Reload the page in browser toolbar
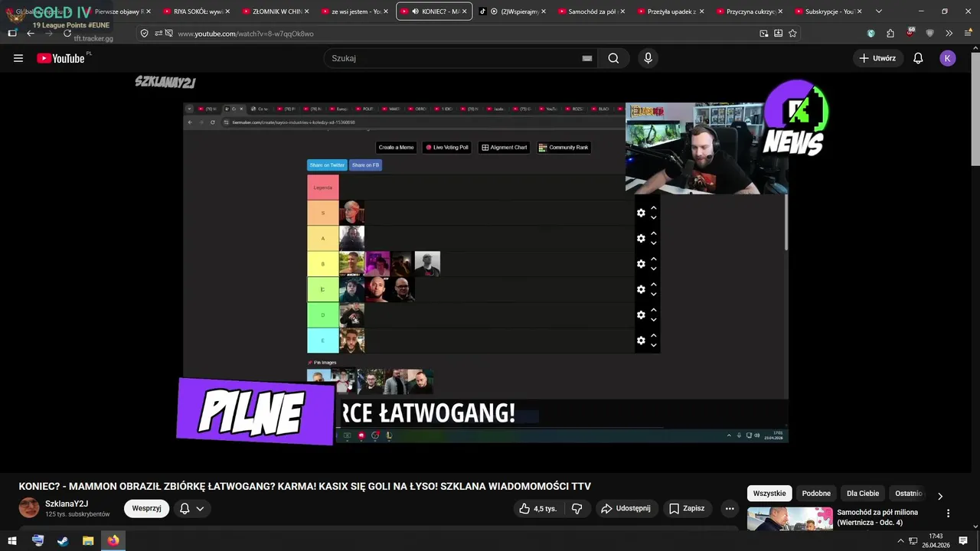The width and height of the screenshot is (980, 551). click(x=67, y=34)
